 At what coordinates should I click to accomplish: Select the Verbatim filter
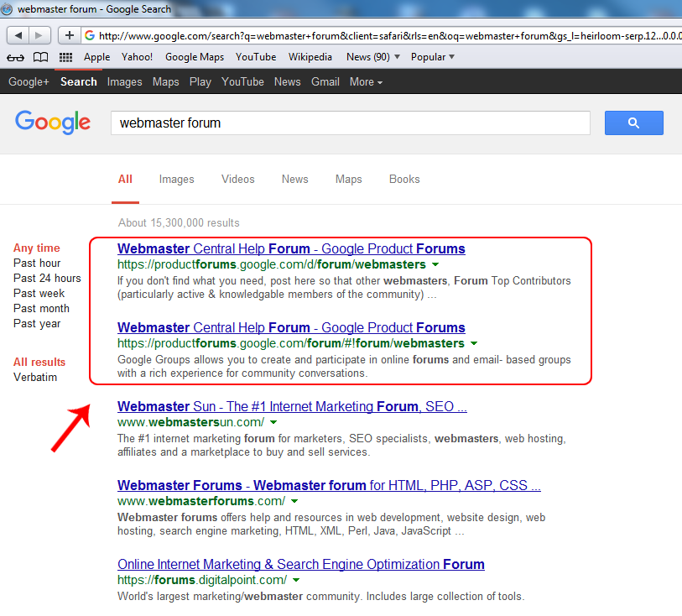point(35,377)
